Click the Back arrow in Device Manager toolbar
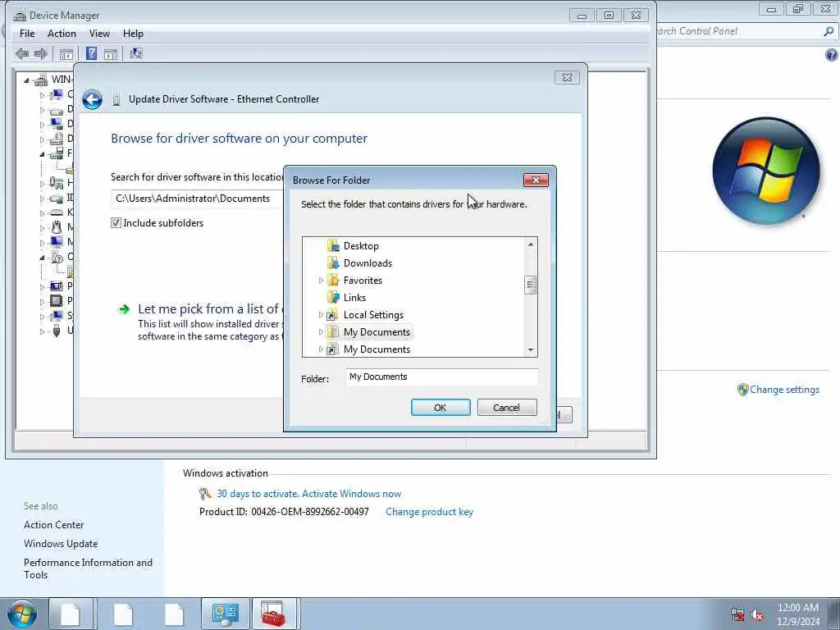The width and height of the screenshot is (840, 630). (22, 53)
